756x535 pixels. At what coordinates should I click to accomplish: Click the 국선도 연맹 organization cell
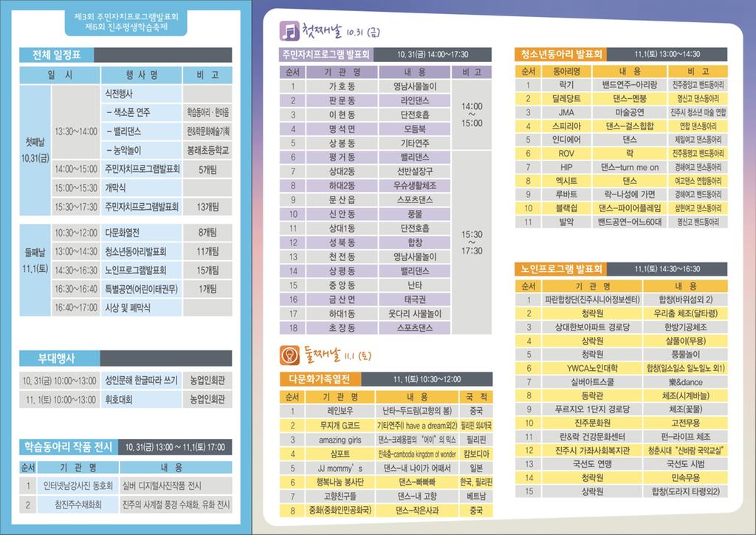pos(592,464)
